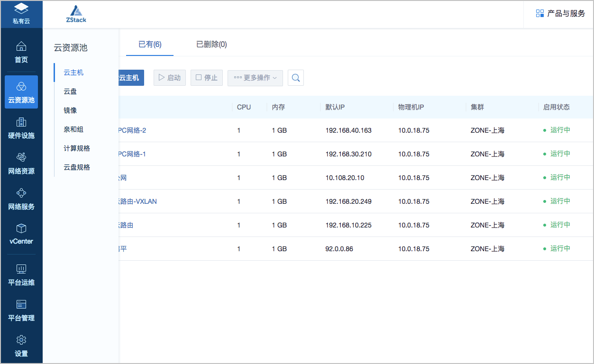The width and height of the screenshot is (594, 364).
Task: Click the 物理机IP column header
Action: (411, 107)
